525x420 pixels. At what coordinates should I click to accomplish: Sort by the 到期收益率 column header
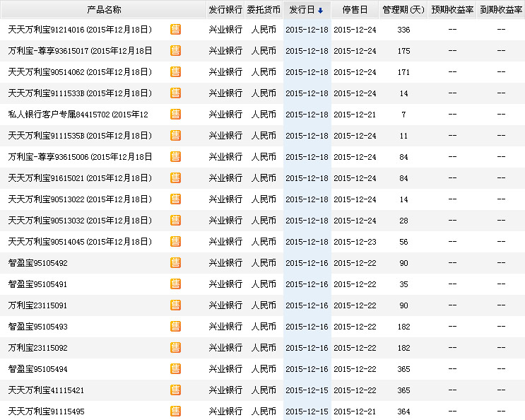pos(501,10)
